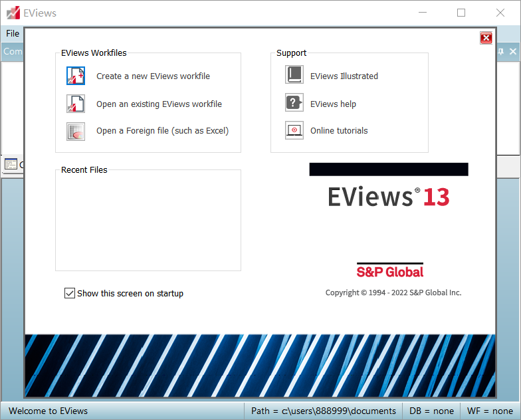Click the Command tab icon behind dialog
The width and height of the screenshot is (521, 420).
coord(11,164)
